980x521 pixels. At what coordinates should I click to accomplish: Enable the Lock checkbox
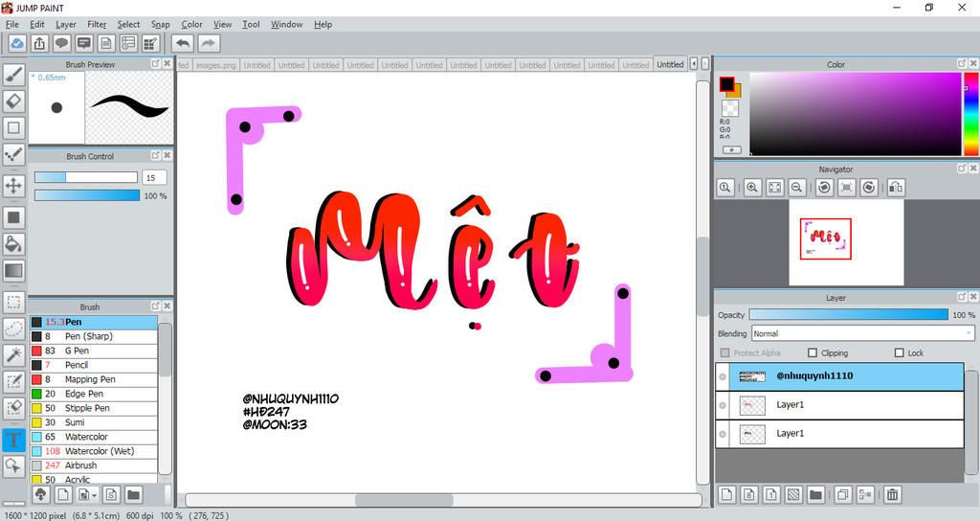tap(900, 352)
